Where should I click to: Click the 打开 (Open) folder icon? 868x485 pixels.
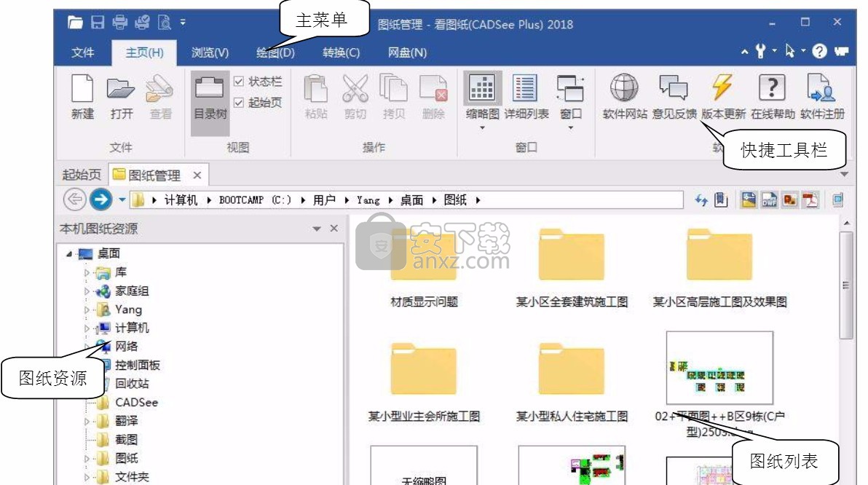click(121, 89)
